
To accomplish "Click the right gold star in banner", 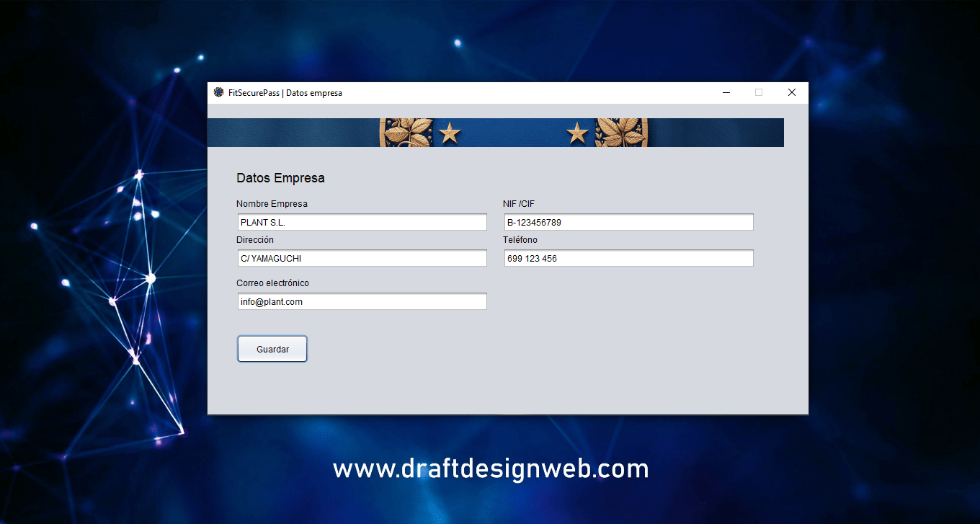I will pyautogui.click(x=577, y=133).
